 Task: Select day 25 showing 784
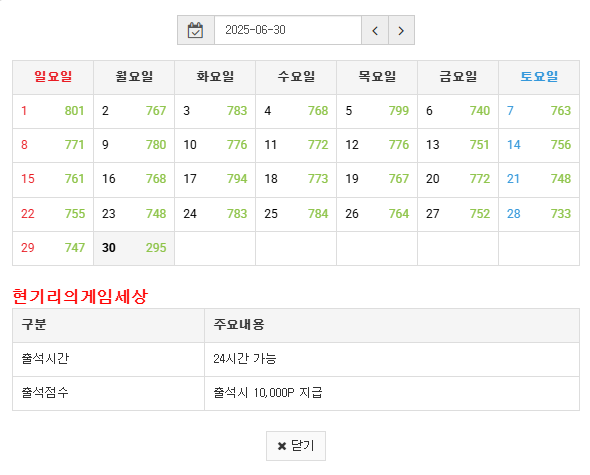click(x=296, y=214)
